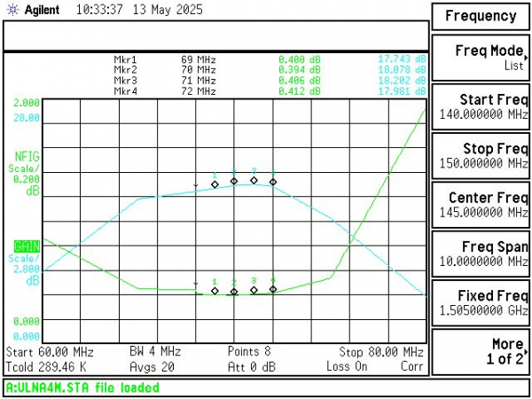
Task: Open More 1 of 2 softkey page
Action: (481, 352)
